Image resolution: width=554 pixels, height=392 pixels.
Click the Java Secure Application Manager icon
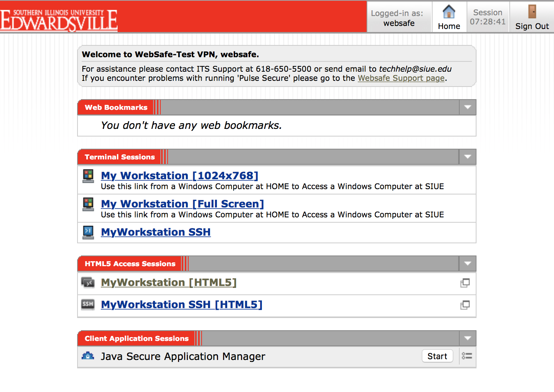pos(88,356)
